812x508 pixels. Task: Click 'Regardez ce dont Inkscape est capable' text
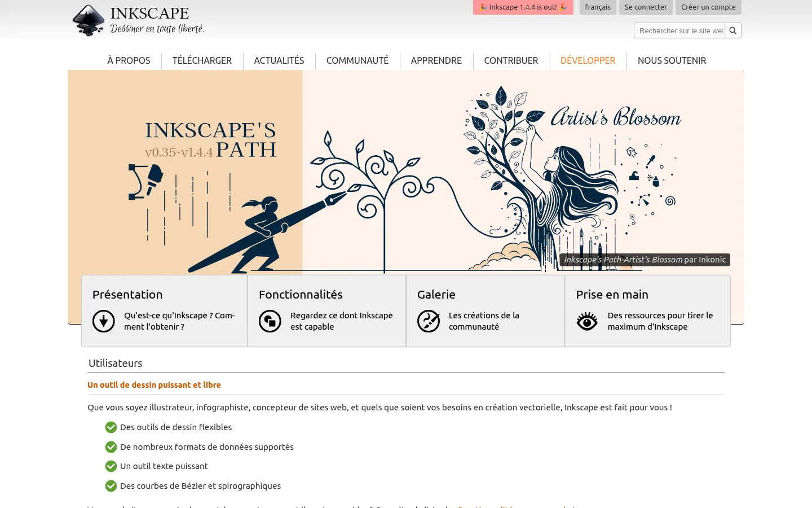[342, 321]
